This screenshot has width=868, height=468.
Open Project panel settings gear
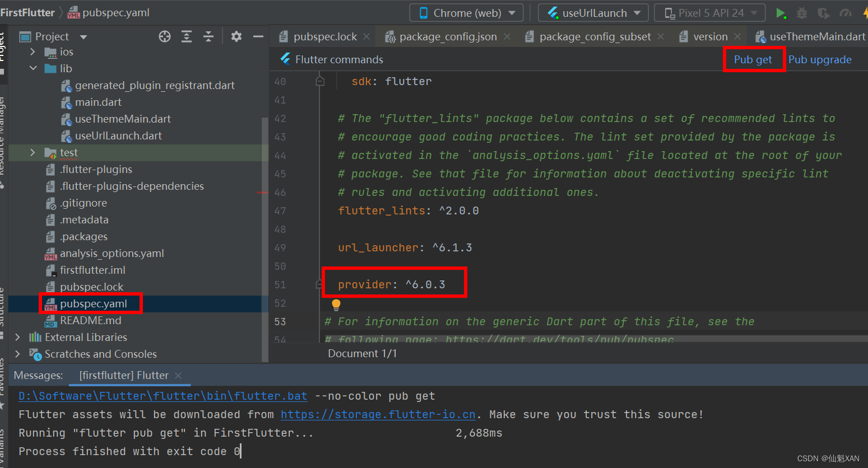(x=236, y=36)
